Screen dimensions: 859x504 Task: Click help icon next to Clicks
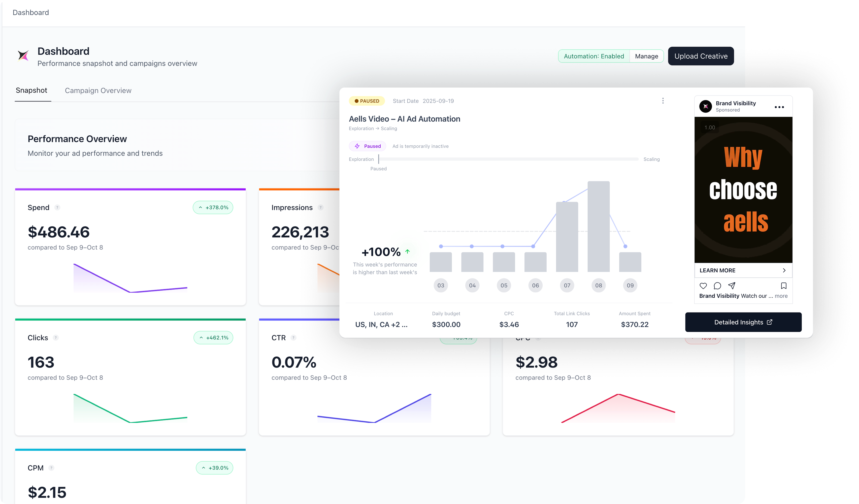pyautogui.click(x=56, y=338)
